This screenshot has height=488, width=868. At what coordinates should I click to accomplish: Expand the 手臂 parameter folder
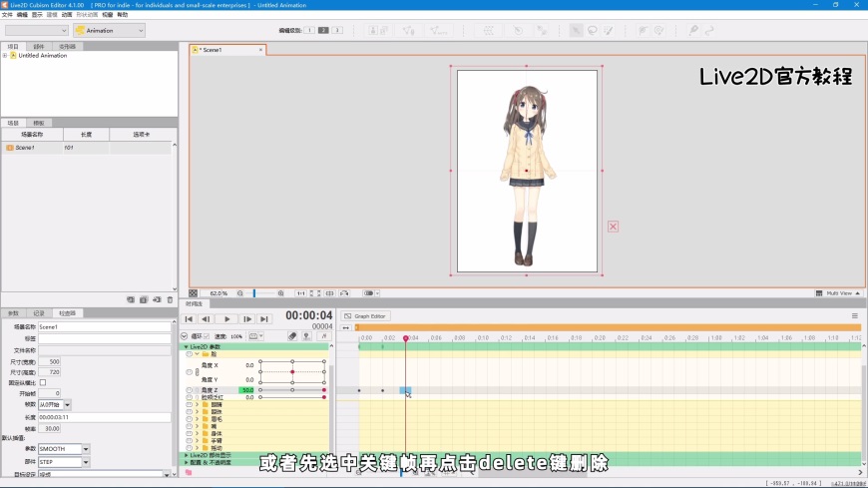[x=198, y=440]
